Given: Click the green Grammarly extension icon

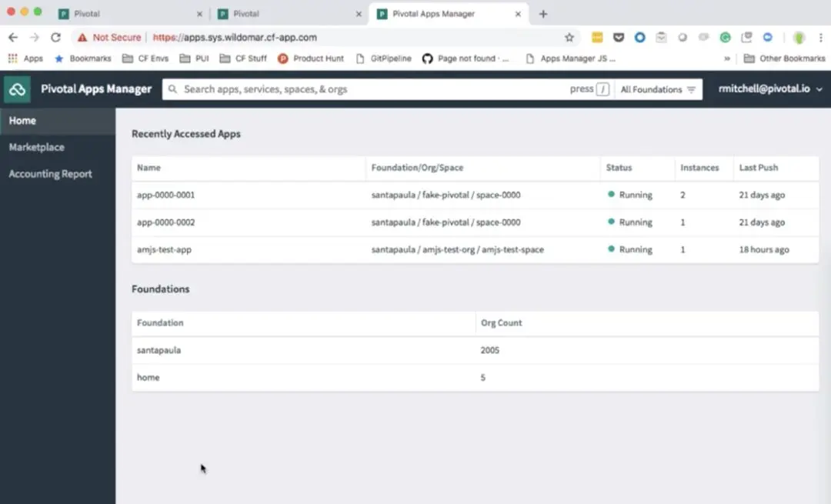Looking at the screenshot, I should pos(725,37).
